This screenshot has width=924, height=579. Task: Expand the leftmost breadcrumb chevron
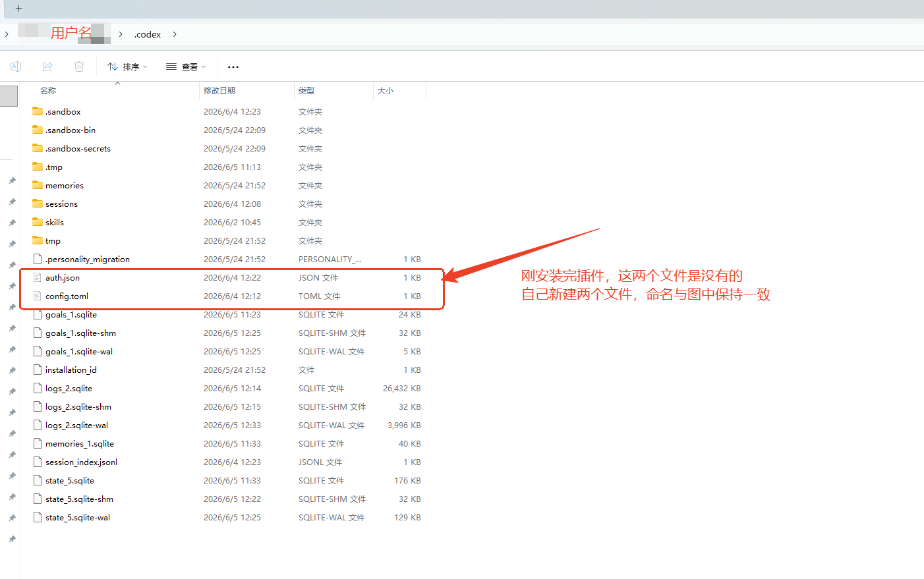tap(7, 34)
